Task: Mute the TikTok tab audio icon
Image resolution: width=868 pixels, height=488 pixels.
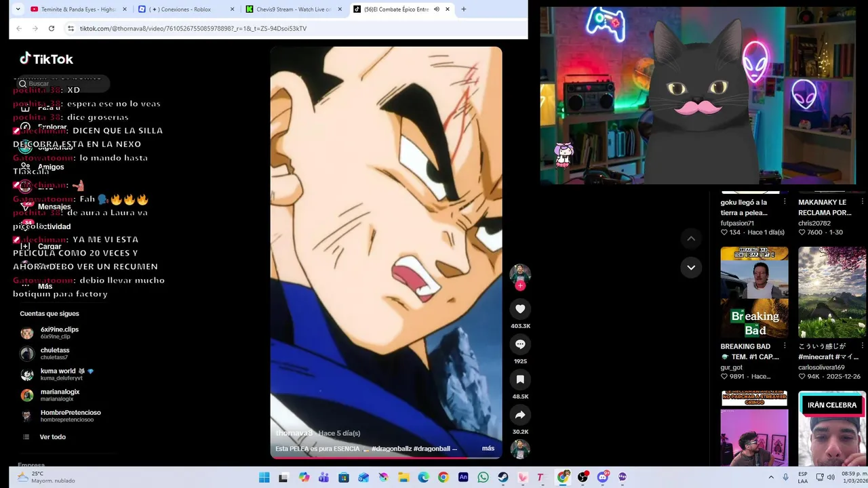Action: coord(436,9)
